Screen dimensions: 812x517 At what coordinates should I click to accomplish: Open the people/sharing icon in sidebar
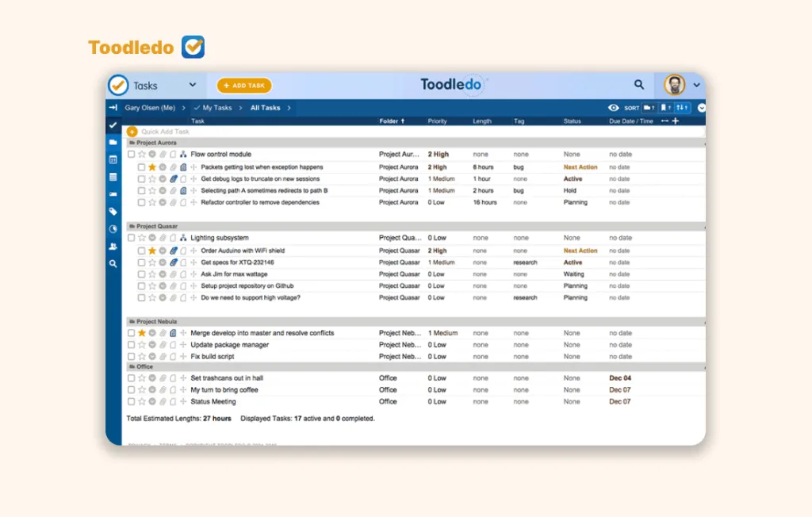click(113, 247)
